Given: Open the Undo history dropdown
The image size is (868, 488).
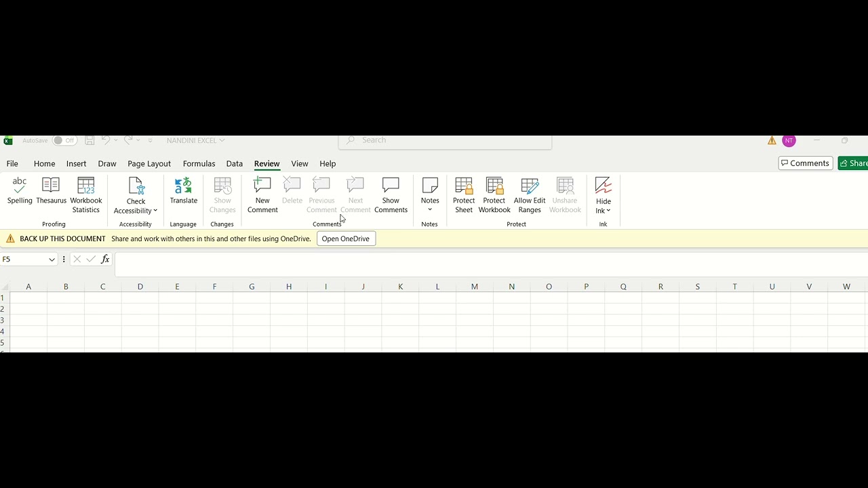Looking at the screenshot, I should pos(116,140).
